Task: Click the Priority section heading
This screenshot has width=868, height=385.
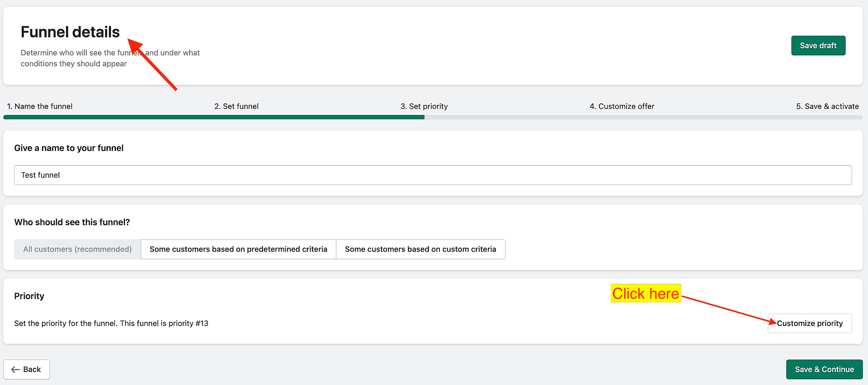Action: (29, 296)
